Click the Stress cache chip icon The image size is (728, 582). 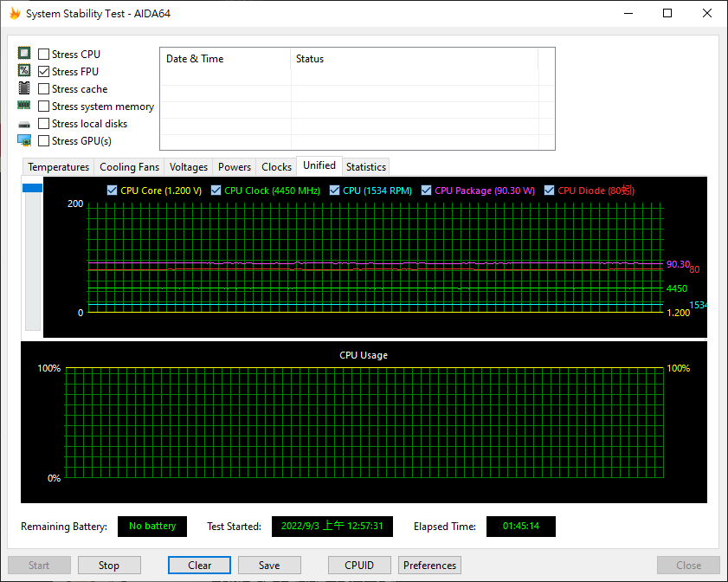point(24,87)
